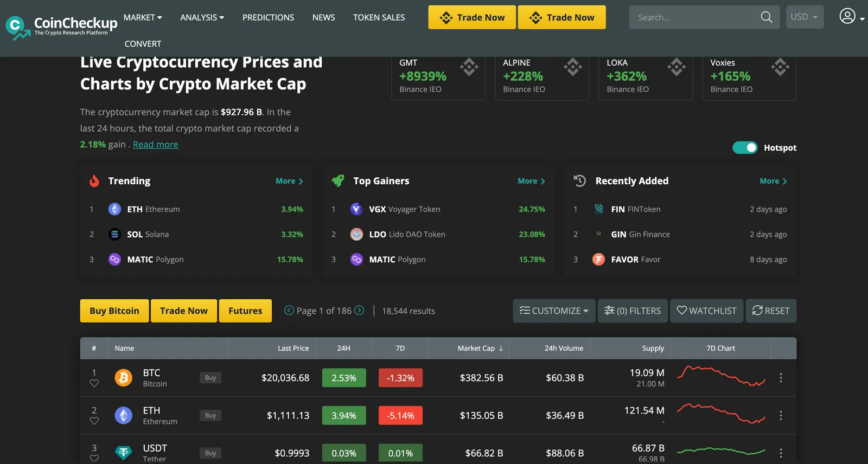Click the RESET button
Viewport: 868px width, 464px height.
[771, 311]
